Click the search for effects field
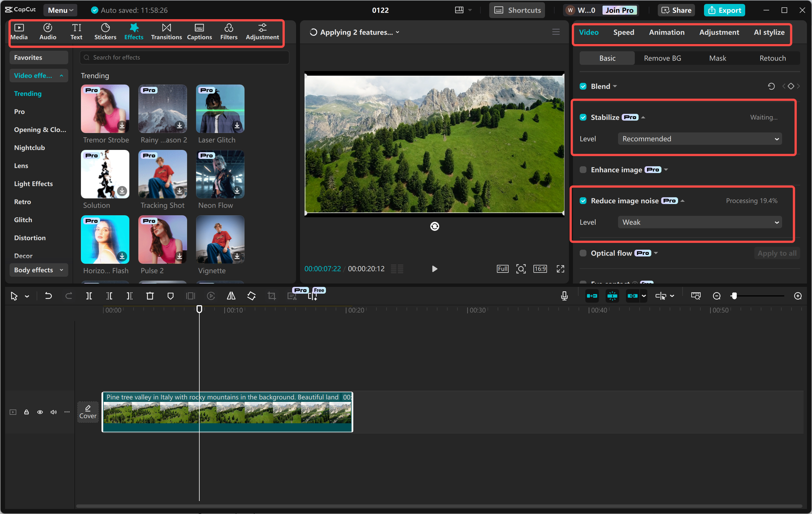Image resolution: width=812 pixels, height=514 pixels. [184, 58]
